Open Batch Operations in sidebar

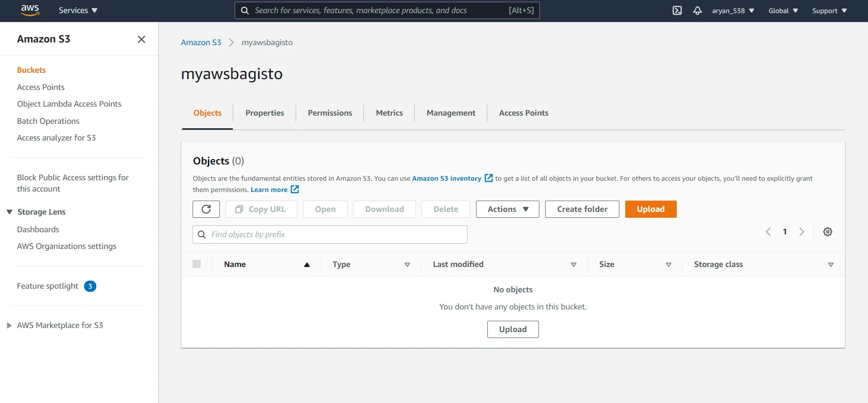click(x=48, y=121)
